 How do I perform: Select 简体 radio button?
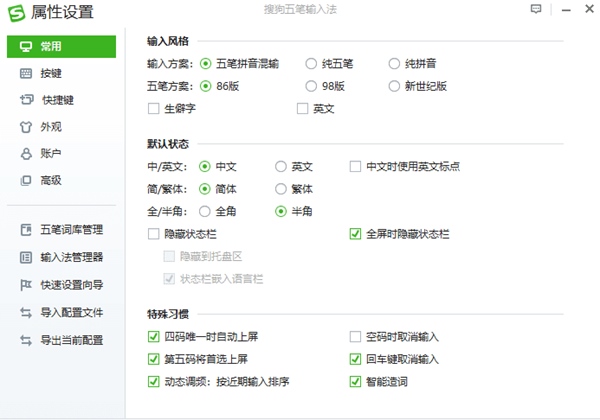pos(205,189)
